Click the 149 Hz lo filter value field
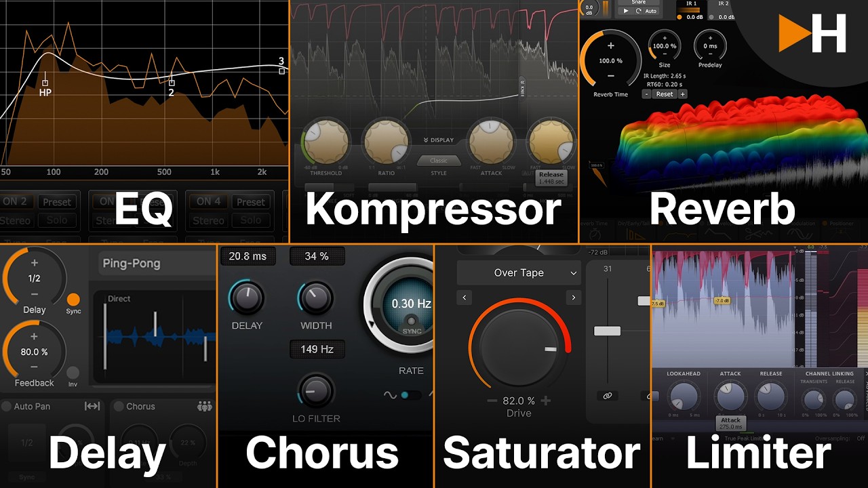 pyautogui.click(x=317, y=349)
